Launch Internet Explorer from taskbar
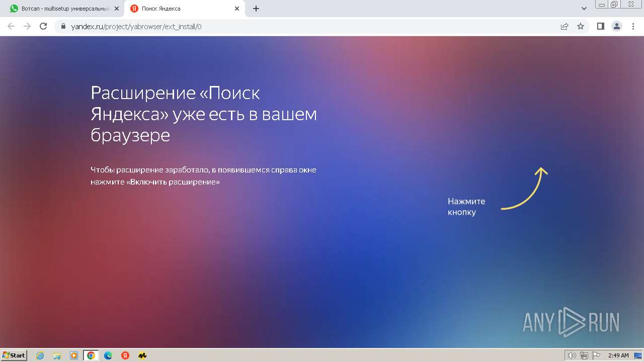 (x=40, y=355)
